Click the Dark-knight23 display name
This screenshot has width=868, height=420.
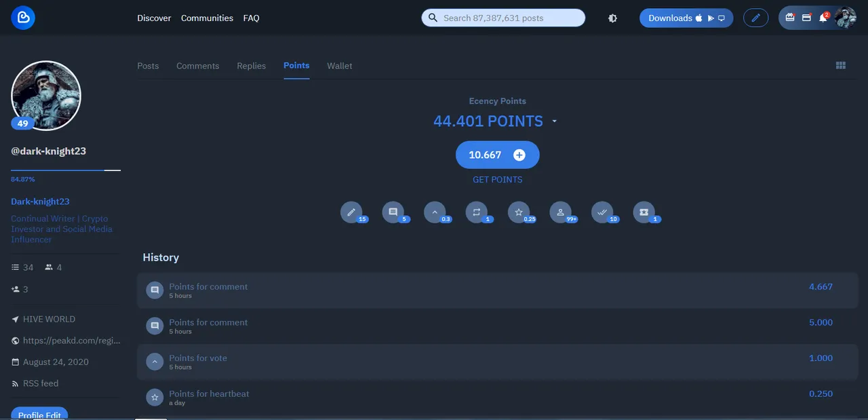(x=40, y=202)
